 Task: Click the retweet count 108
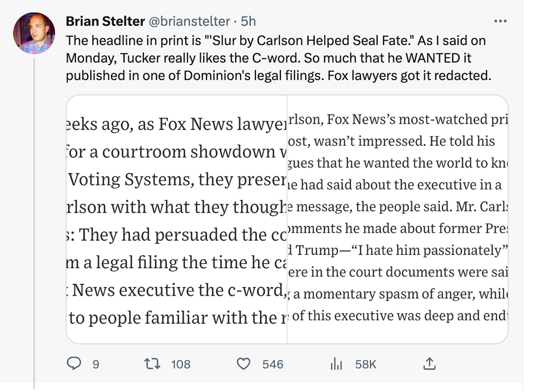180,364
